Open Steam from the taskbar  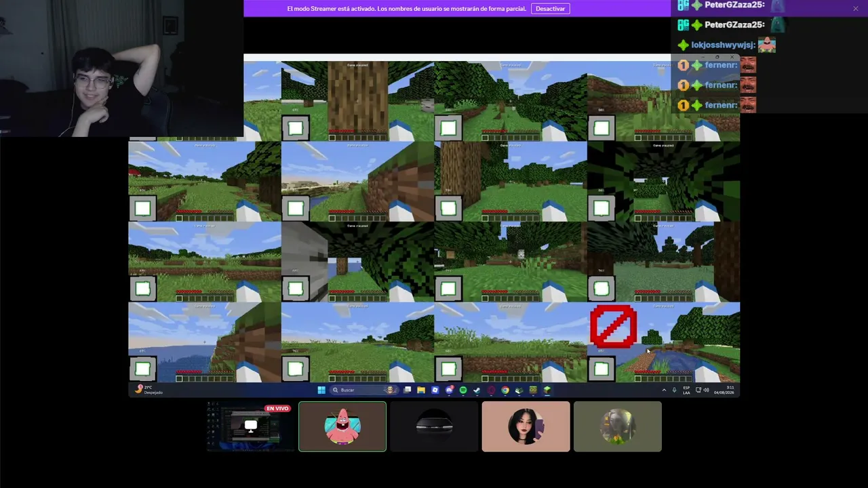pyautogui.click(x=477, y=390)
